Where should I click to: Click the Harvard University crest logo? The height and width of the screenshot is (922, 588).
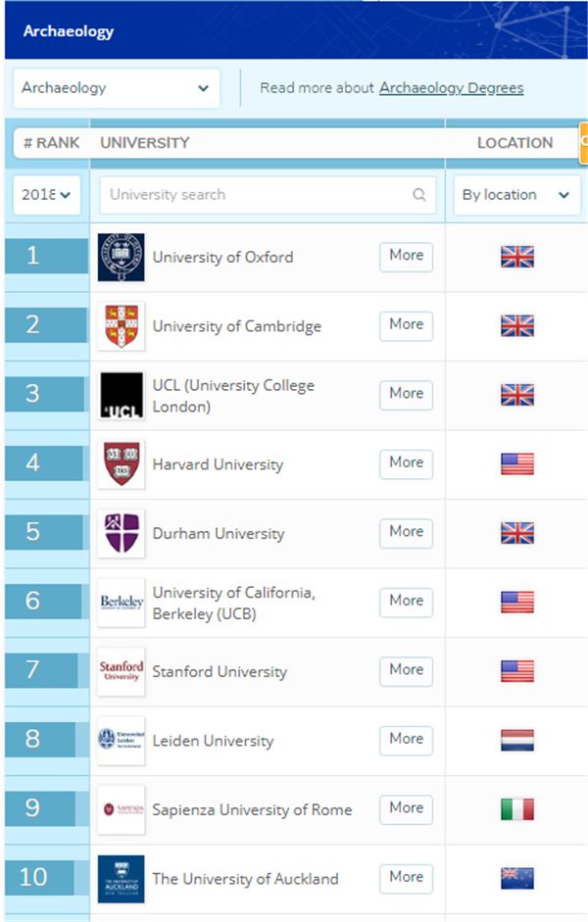coord(122,464)
